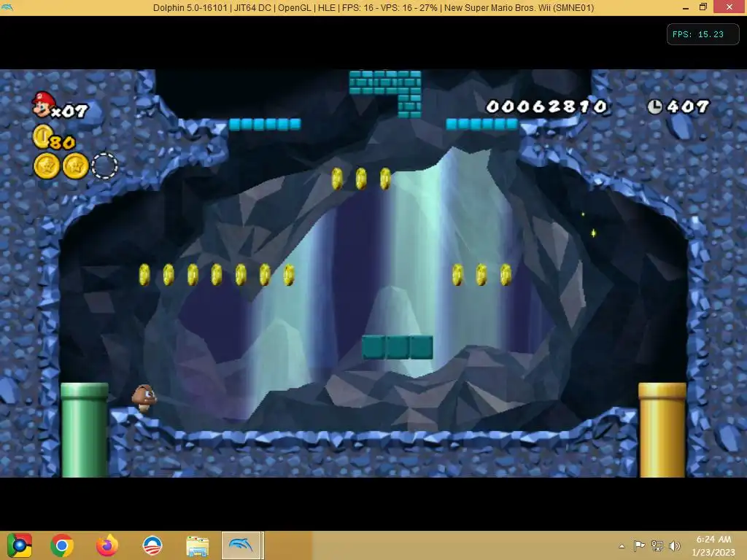Click the lives count x07
This screenshot has height=560, width=747.
point(69,112)
